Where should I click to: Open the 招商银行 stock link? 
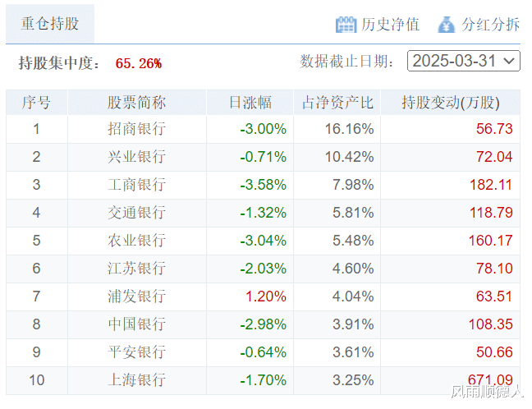[137, 129]
